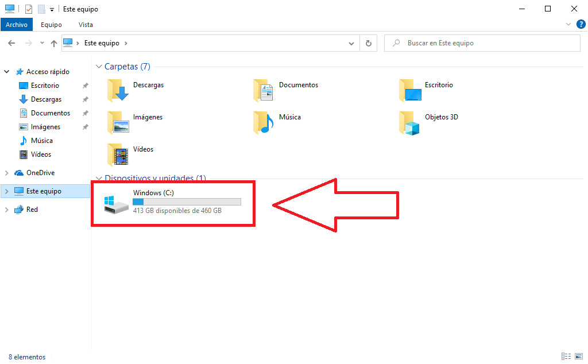Collapse the Acceso rápido tree node
The width and height of the screenshot is (588, 364).
[7, 72]
